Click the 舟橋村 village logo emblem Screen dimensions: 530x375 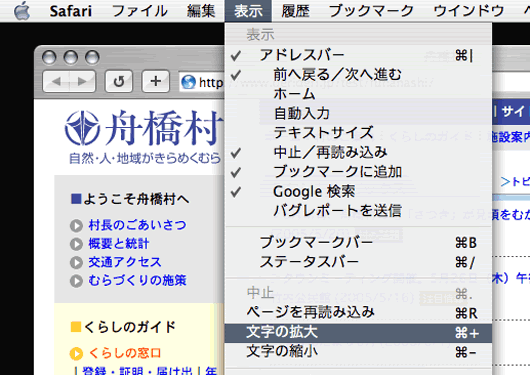(x=82, y=128)
